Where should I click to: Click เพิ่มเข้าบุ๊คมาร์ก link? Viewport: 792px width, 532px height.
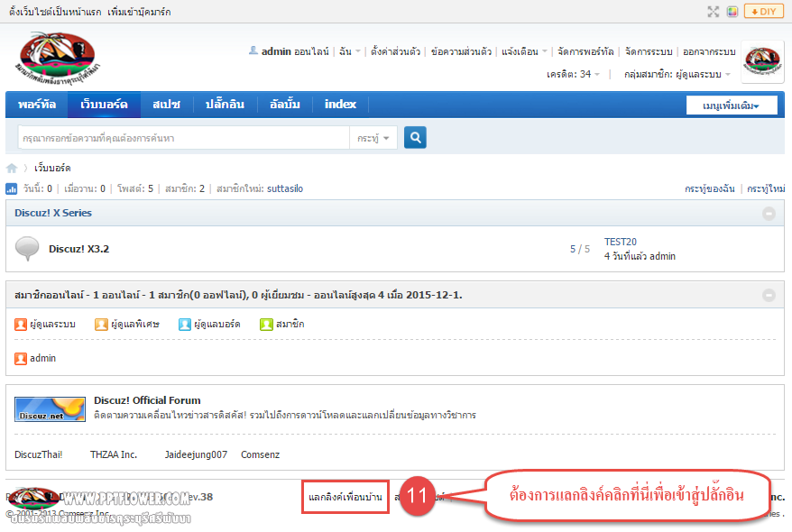[139, 12]
